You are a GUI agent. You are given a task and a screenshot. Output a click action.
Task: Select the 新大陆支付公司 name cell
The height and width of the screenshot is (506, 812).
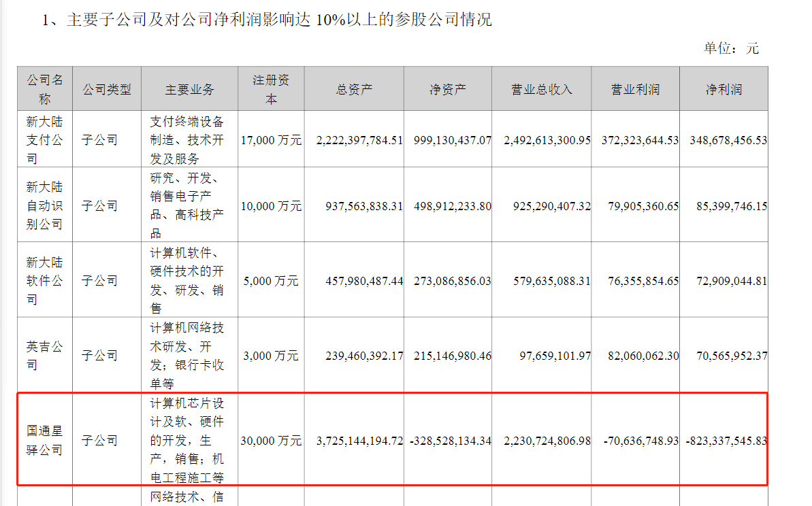[x=45, y=139]
